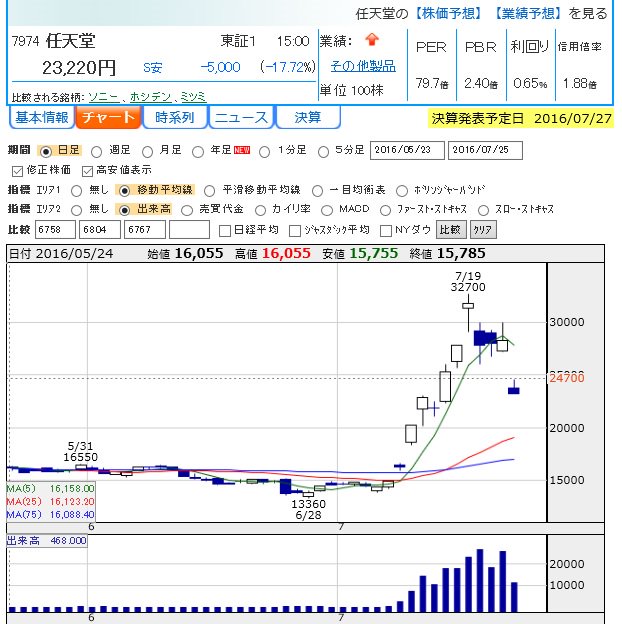Select 平滑移動平均線 radio button
Screen dimensions: 622x624
(x=209, y=191)
